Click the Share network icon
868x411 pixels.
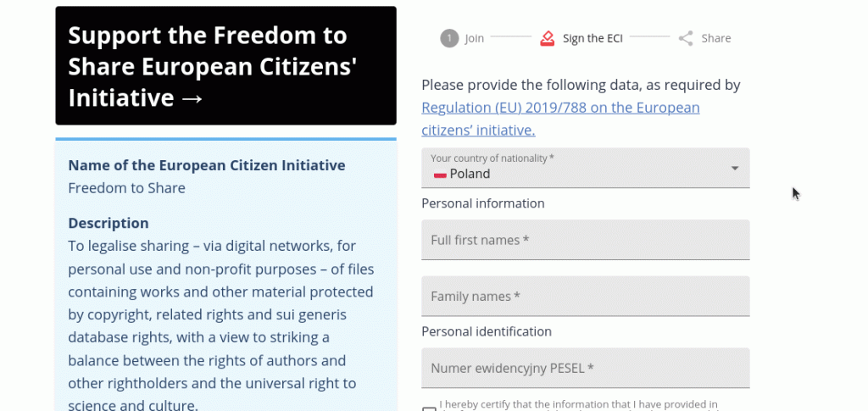[x=686, y=38]
